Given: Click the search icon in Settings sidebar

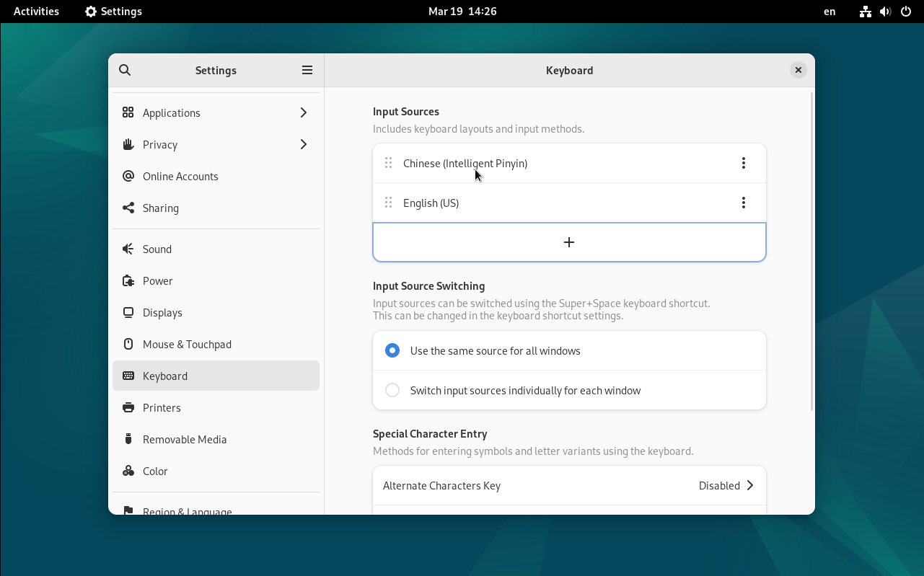Looking at the screenshot, I should click(x=125, y=70).
